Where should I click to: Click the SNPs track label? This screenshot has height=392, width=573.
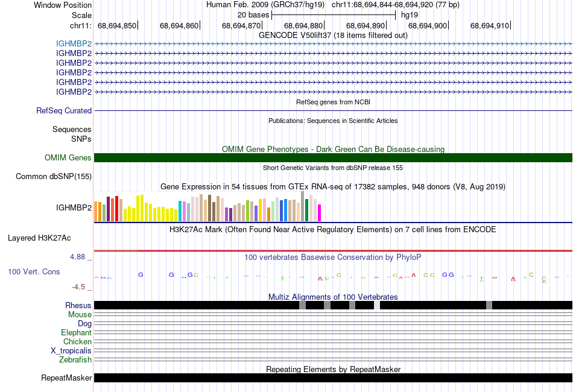pyautogui.click(x=81, y=139)
